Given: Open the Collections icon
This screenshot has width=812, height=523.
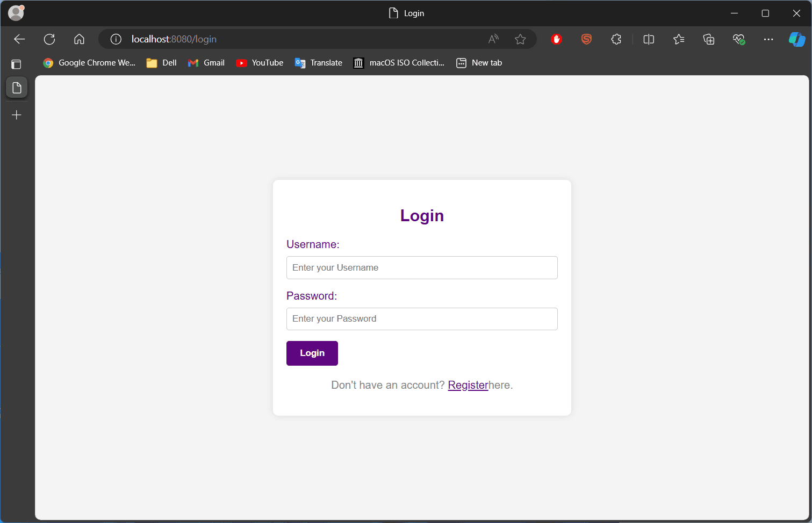Looking at the screenshot, I should coord(708,39).
